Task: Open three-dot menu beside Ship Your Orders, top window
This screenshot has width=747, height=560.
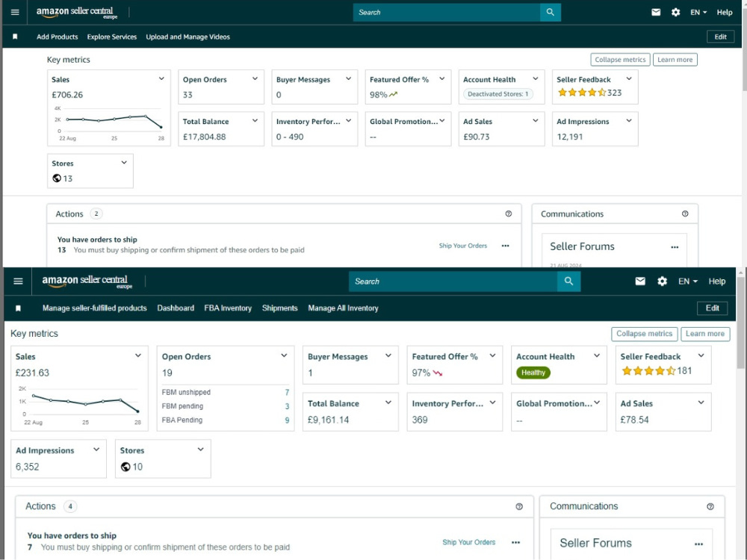Action: 506,246
